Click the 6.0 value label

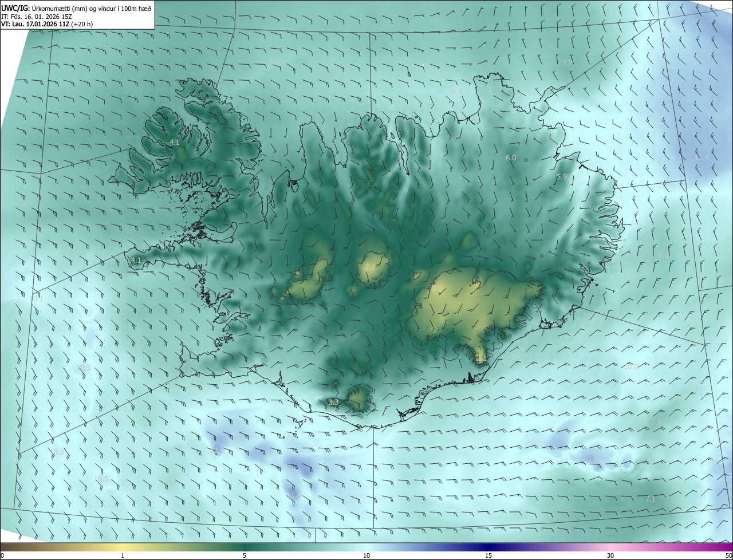(511, 157)
